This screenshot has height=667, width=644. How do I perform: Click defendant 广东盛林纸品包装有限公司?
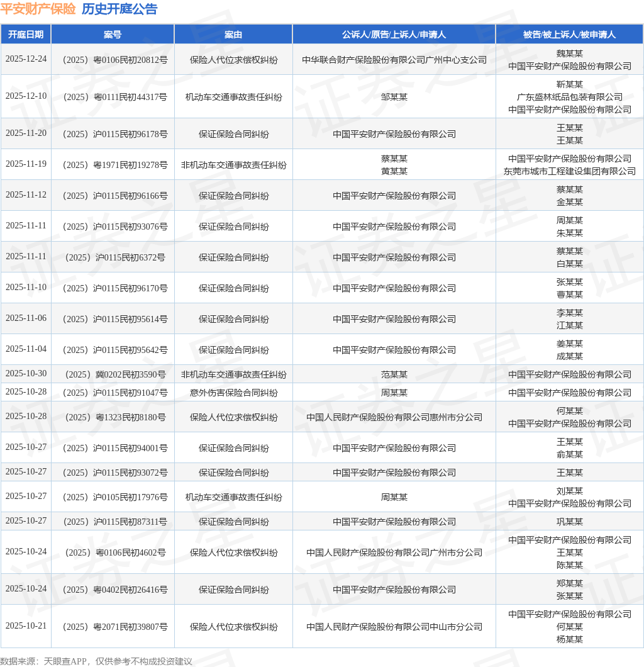point(570,97)
